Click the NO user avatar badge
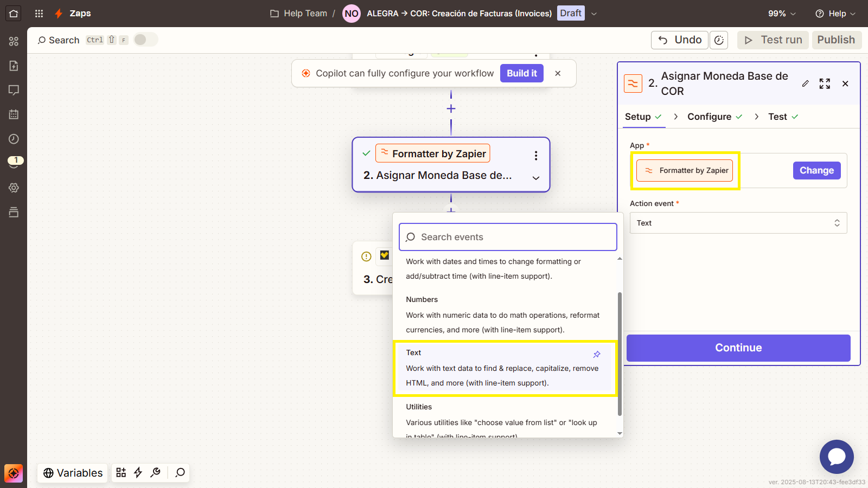Image resolution: width=868 pixels, height=488 pixels. (352, 14)
